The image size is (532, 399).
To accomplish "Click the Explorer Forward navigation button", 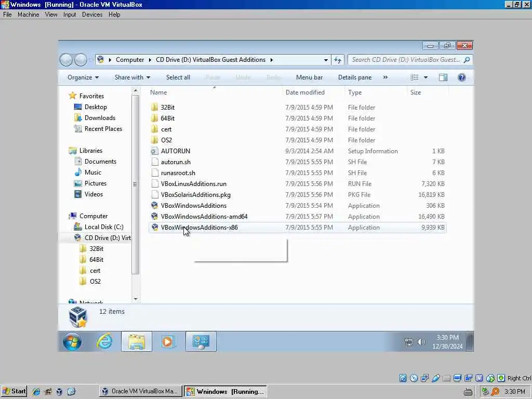I will [x=81, y=60].
